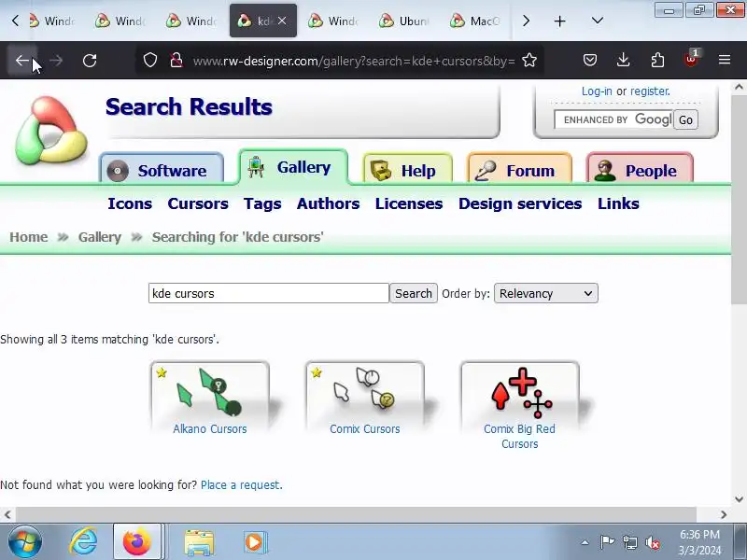Click the Log-in link
The image size is (747, 560).
(597, 91)
